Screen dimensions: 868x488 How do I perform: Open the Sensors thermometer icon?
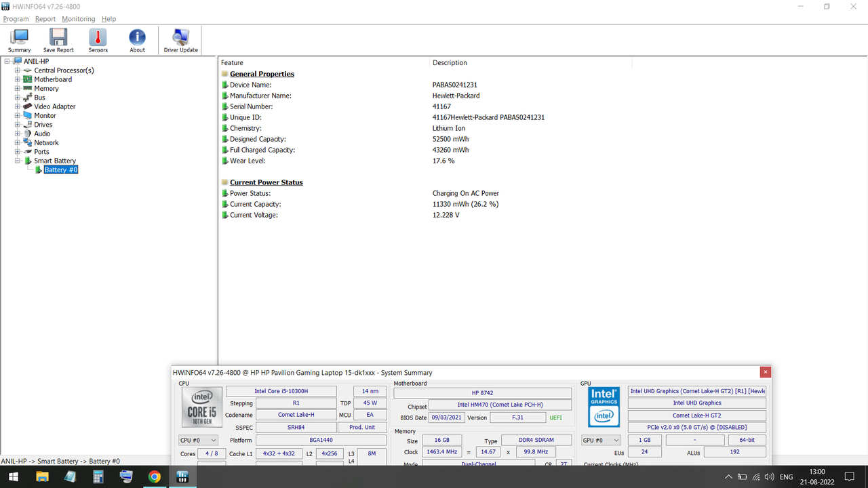[x=98, y=41]
